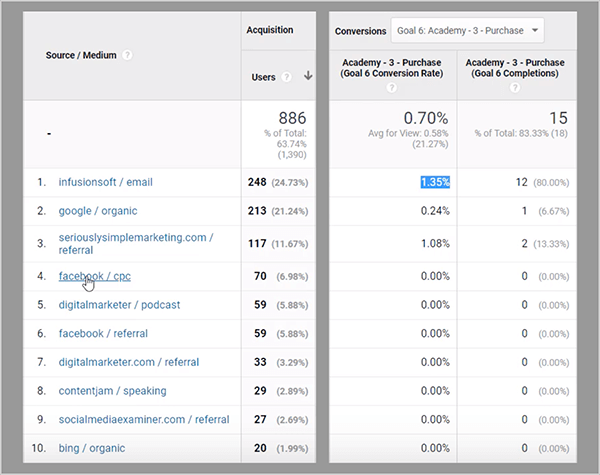Click 1.08% conversion rate cell
Viewport: 600px width, 475px height.
(435, 243)
